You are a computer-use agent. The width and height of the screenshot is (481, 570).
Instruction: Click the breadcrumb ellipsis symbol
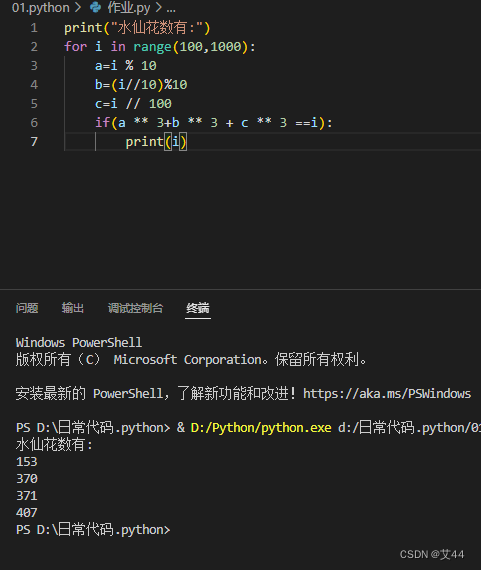(x=171, y=9)
